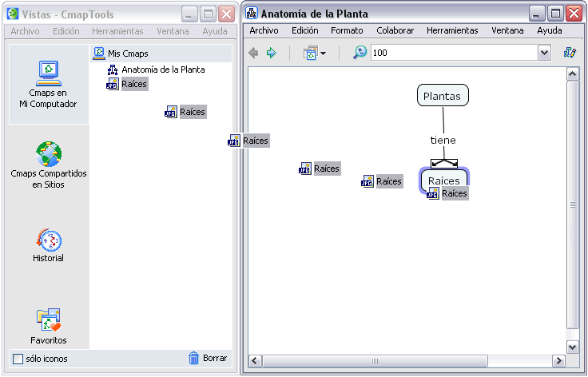Click horizontal scrollbar left arrow
The width and height of the screenshot is (588, 377).
coord(255,361)
